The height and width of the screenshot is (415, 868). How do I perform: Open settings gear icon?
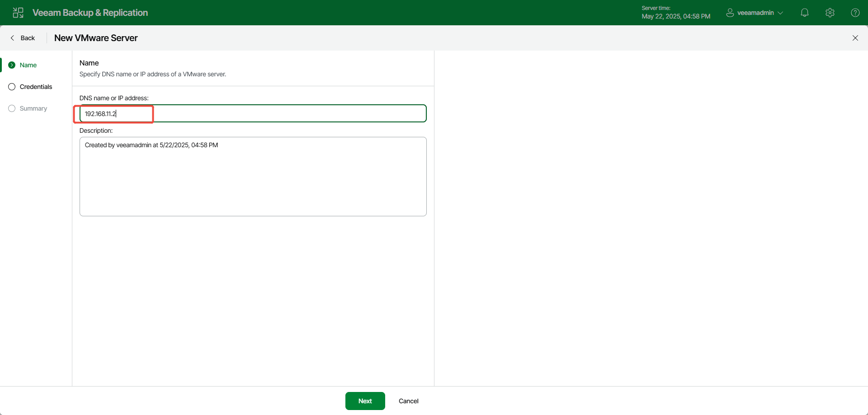(830, 13)
